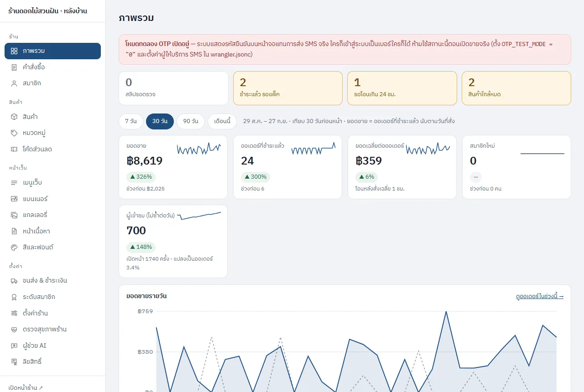Click the ยอดเฉลี่ยต่อออเดอร์ ฿359 card
584x392 pixels.
pos(402,167)
